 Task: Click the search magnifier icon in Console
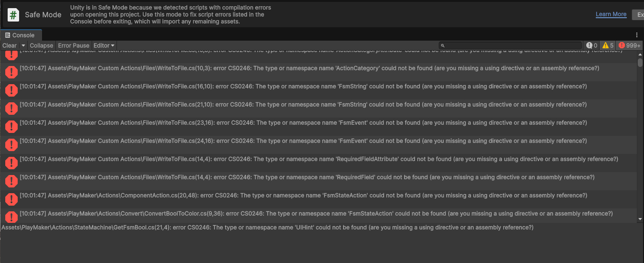[x=443, y=45]
